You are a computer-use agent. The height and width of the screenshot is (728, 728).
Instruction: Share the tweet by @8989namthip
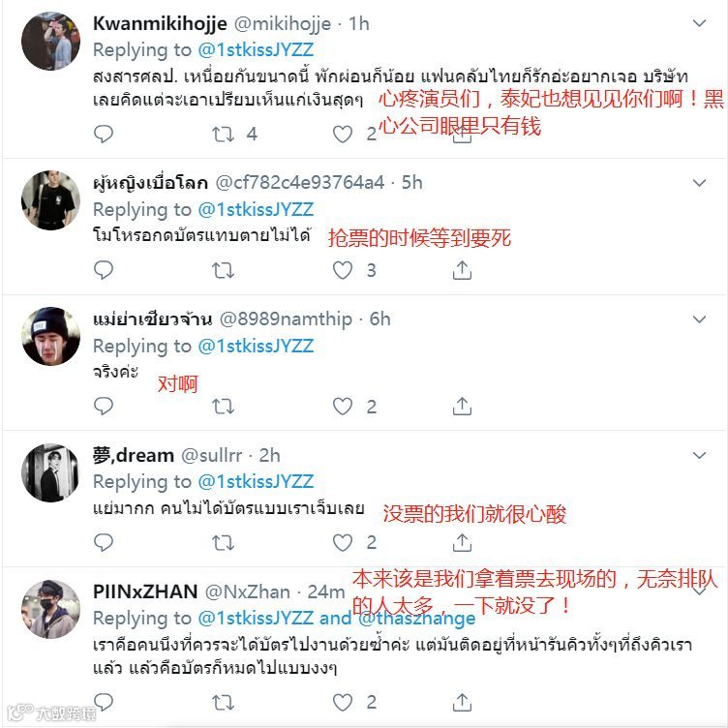(462, 407)
